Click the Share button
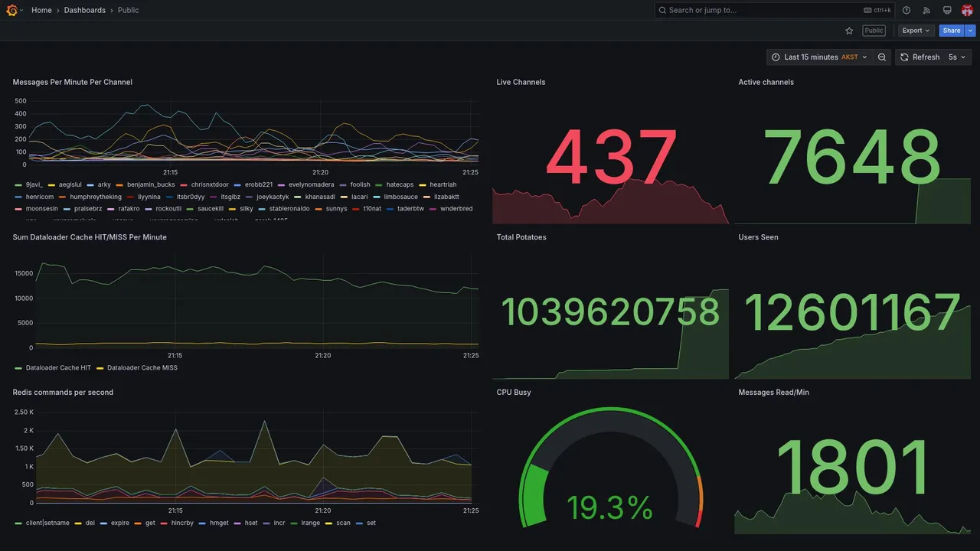Viewport: 980px width, 551px height. (x=952, y=31)
